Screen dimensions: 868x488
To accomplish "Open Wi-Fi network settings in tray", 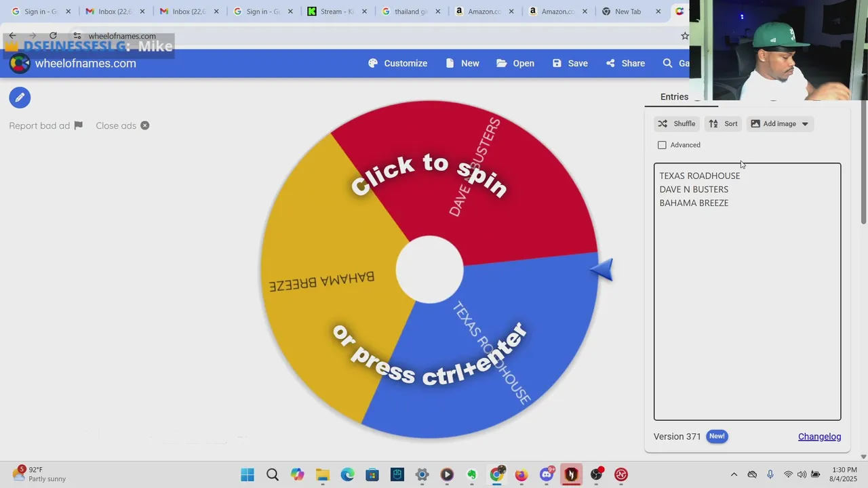I will tap(788, 474).
